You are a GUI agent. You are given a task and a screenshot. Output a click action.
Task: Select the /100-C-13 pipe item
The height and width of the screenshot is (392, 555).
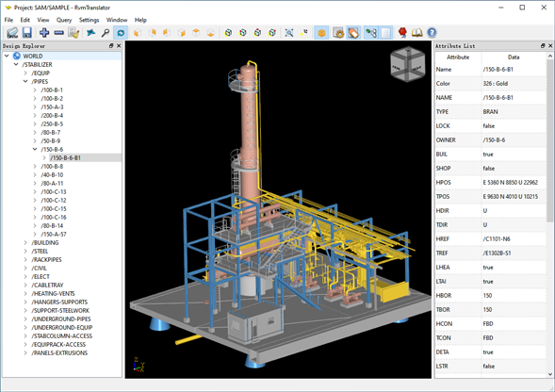pyautogui.click(x=54, y=191)
